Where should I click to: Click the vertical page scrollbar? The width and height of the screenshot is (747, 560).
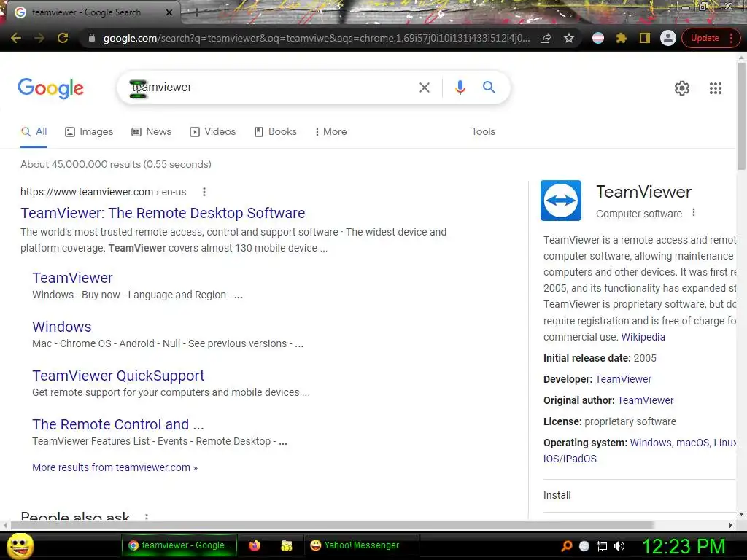(741, 117)
